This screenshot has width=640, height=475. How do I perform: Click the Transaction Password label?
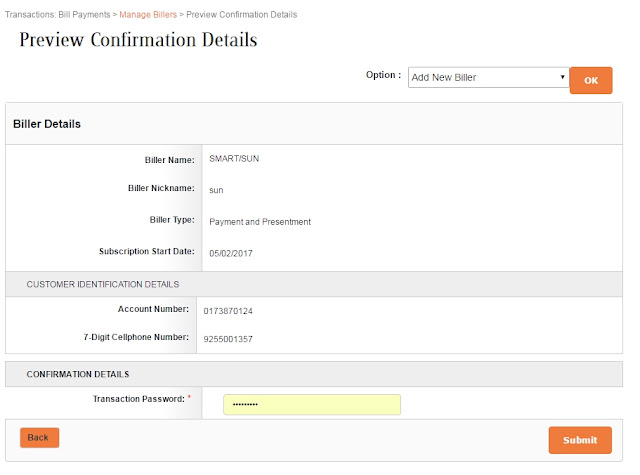(x=139, y=399)
